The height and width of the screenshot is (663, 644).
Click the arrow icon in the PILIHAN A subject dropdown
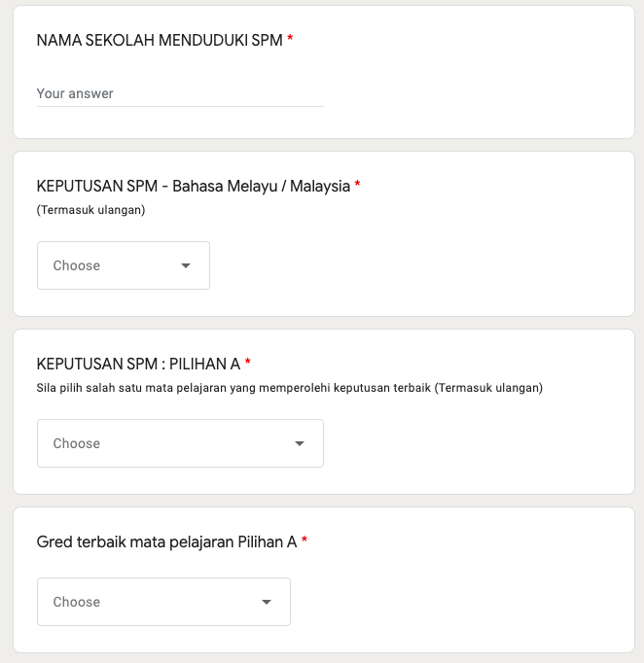(300, 443)
